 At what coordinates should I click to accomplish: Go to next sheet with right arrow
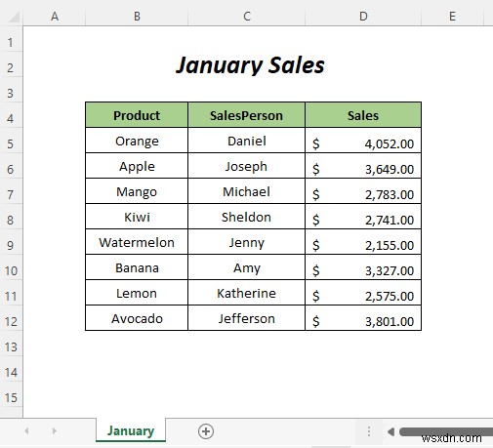[54, 431]
